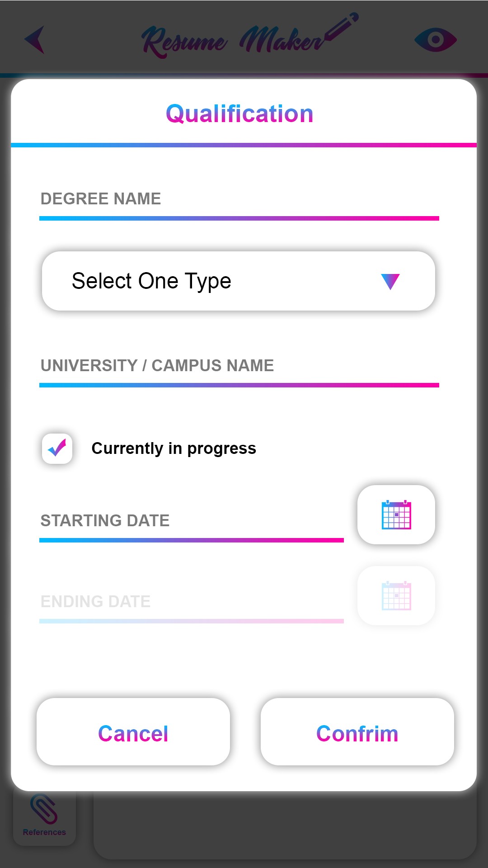
Task: Expand the Select One Type dropdown
Action: tap(239, 281)
